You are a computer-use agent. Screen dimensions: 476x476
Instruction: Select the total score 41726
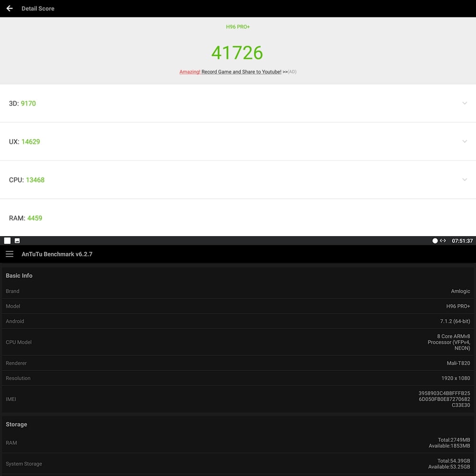[237, 52]
